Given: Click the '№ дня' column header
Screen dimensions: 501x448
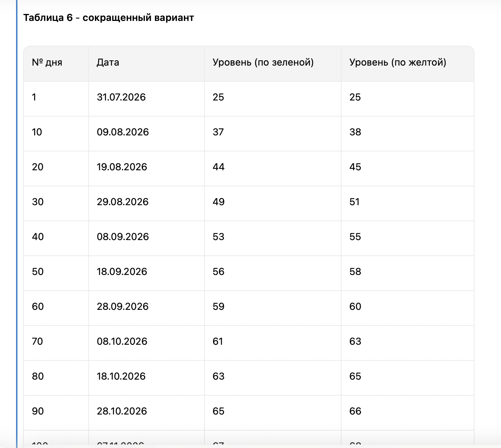Looking at the screenshot, I should tap(47, 62).
